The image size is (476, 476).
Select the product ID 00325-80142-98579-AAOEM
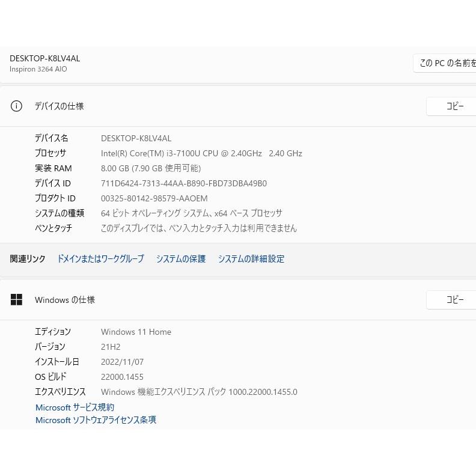(154, 198)
